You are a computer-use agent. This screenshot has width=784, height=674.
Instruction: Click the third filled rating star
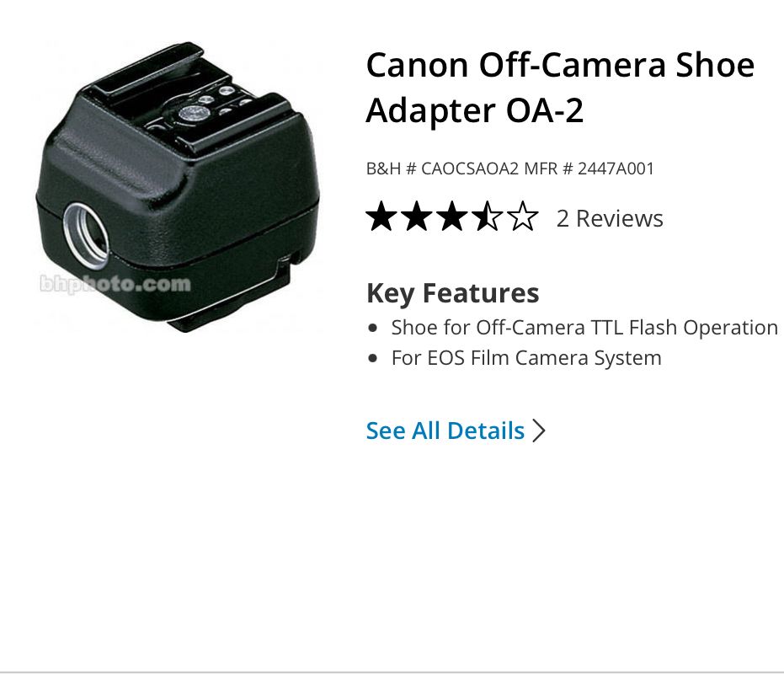coord(452,217)
